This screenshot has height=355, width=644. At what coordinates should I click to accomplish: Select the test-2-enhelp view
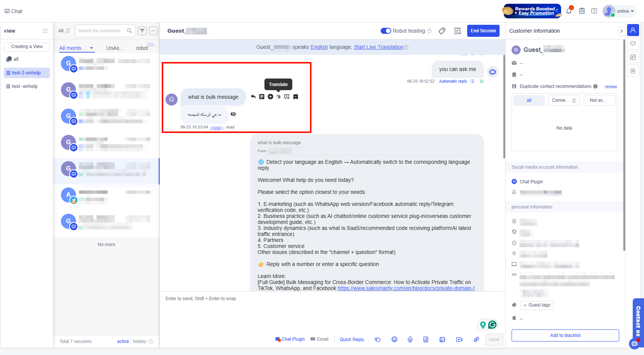click(27, 73)
